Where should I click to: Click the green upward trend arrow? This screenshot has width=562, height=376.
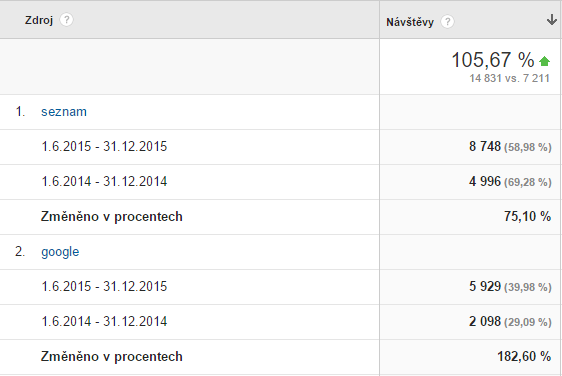(x=544, y=61)
